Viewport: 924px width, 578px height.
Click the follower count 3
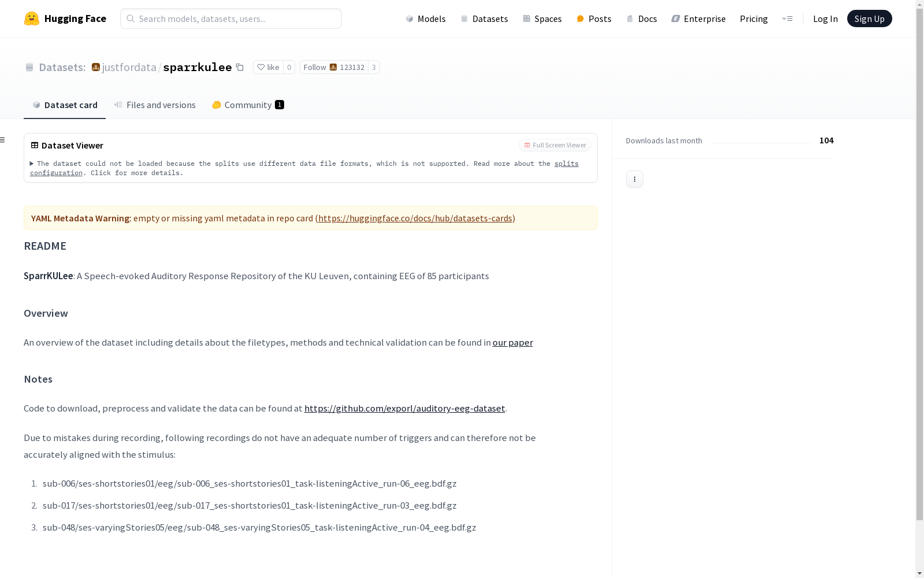click(x=374, y=67)
